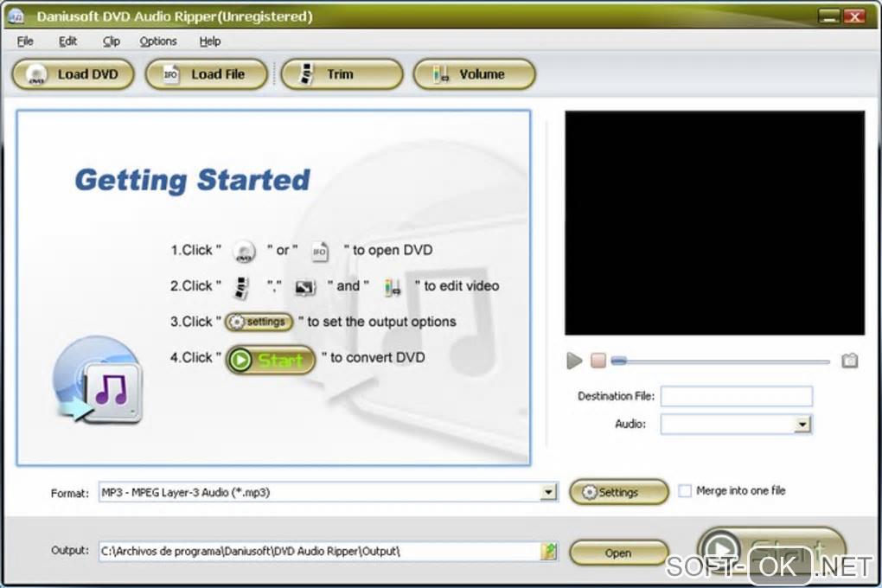Click the Open output folder button
The image size is (882, 588).
tap(619, 553)
